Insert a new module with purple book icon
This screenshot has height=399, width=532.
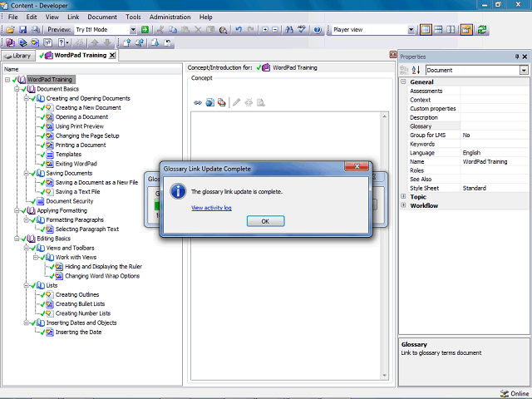pyautogui.click(x=10, y=42)
